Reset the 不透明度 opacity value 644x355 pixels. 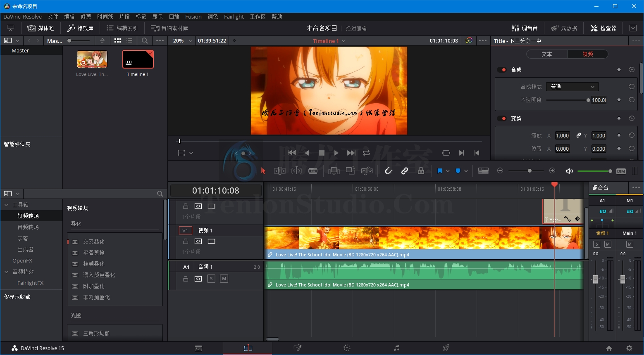[631, 100]
